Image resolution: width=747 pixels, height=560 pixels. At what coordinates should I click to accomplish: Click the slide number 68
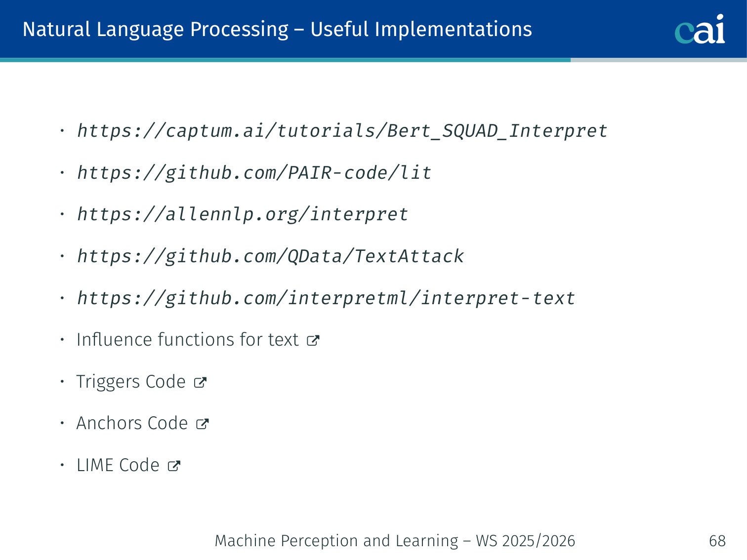point(717,541)
